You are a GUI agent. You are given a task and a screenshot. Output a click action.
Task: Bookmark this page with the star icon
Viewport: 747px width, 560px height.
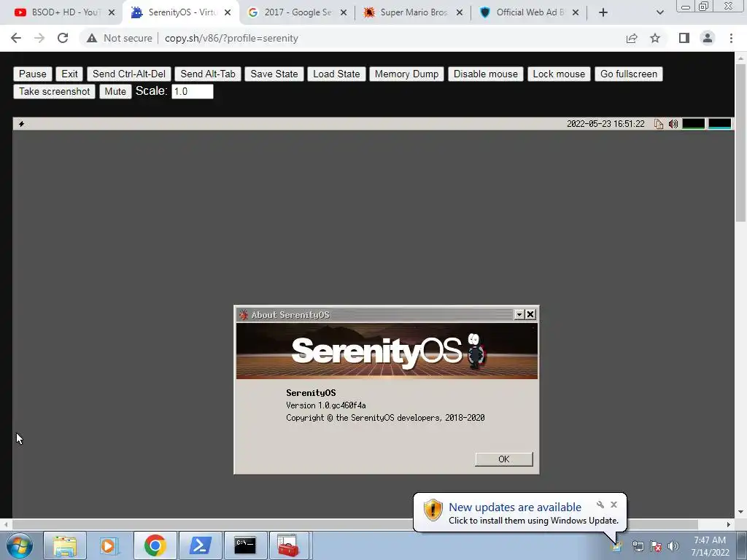pos(655,38)
